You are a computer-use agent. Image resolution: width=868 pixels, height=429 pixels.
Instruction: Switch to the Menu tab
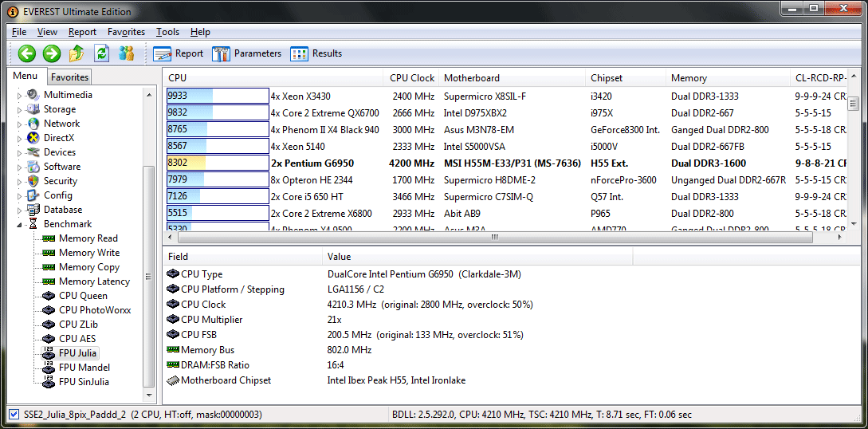(26, 76)
